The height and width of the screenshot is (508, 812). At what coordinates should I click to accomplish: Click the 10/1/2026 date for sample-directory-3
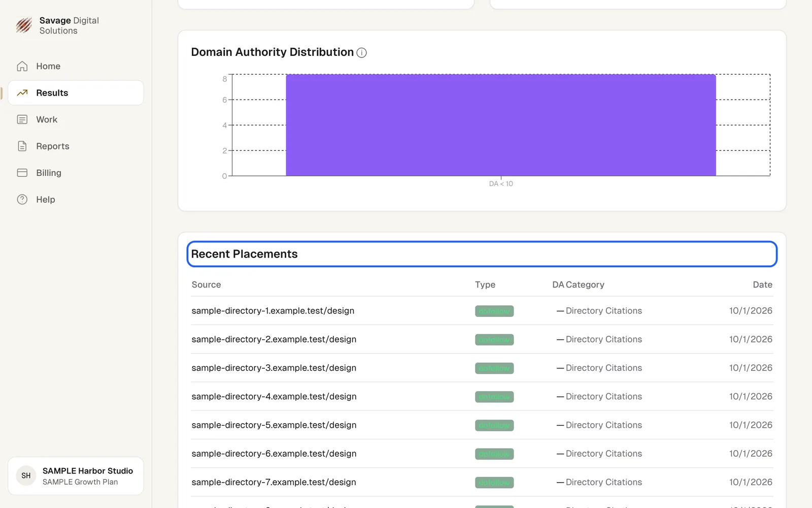click(x=751, y=368)
